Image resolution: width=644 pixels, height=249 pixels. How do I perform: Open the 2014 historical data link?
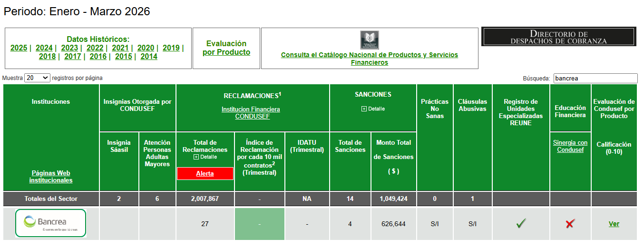[x=149, y=56]
